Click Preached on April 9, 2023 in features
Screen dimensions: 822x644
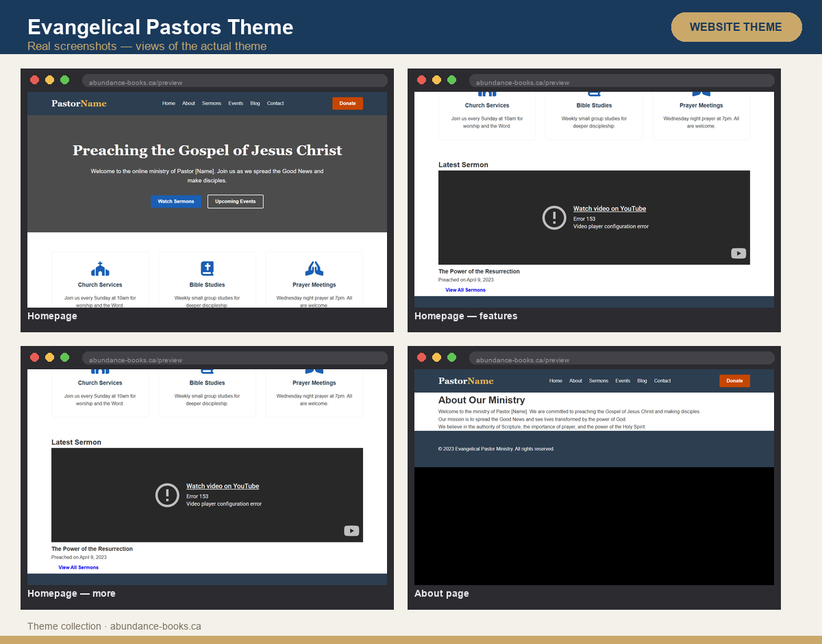point(466,280)
